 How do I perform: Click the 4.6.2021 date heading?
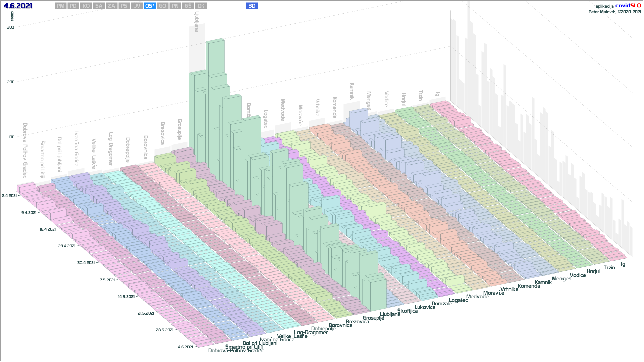tap(18, 6)
